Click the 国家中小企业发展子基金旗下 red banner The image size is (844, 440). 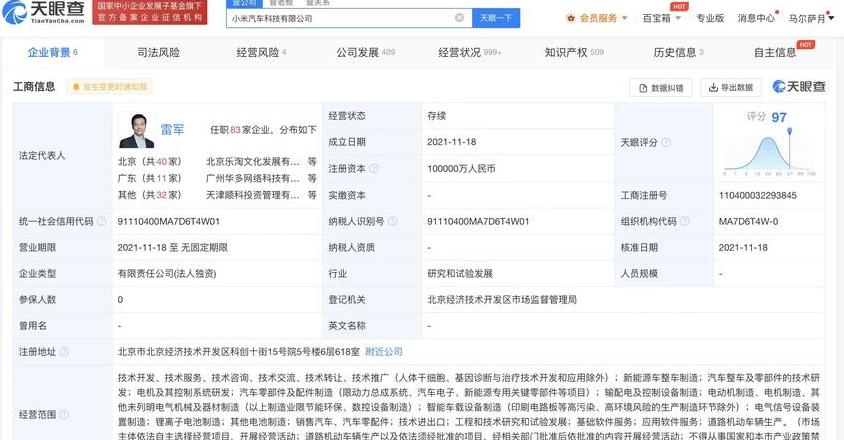(150, 12)
